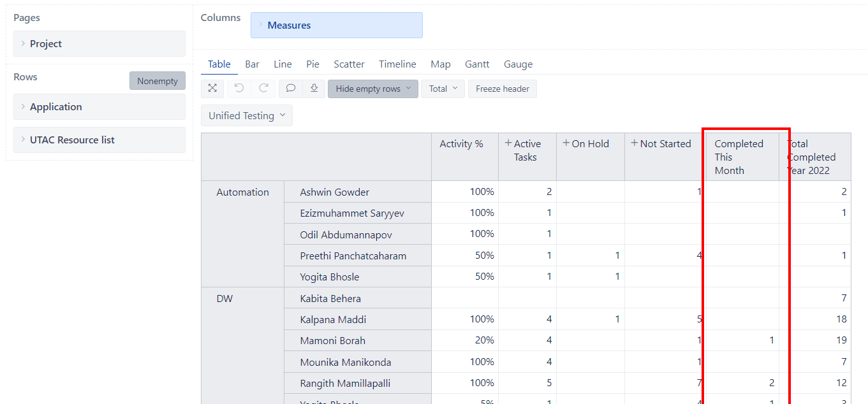Click the fullscreen expand arrows icon
The image size is (868, 404).
point(212,89)
